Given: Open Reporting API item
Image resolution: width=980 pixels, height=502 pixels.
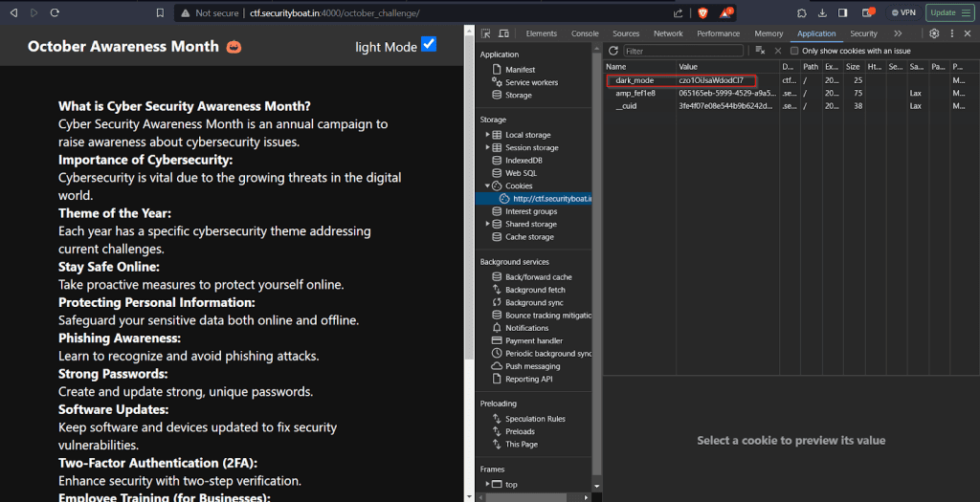Looking at the screenshot, I should click(528, 379).
